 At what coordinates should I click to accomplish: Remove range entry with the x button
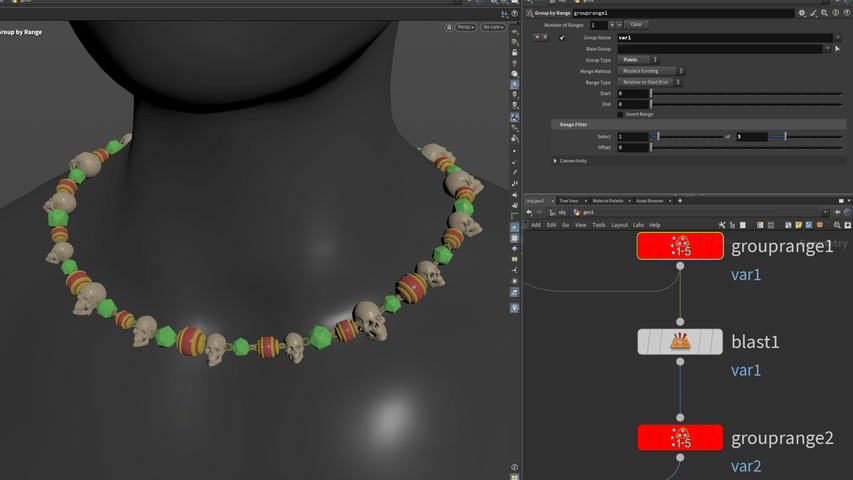pos(537,38)
